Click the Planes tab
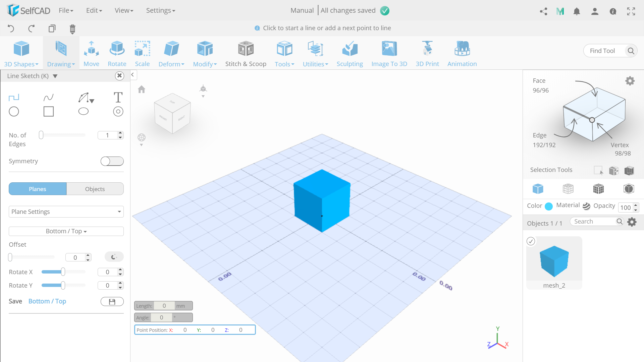 (x=38, y=189)
